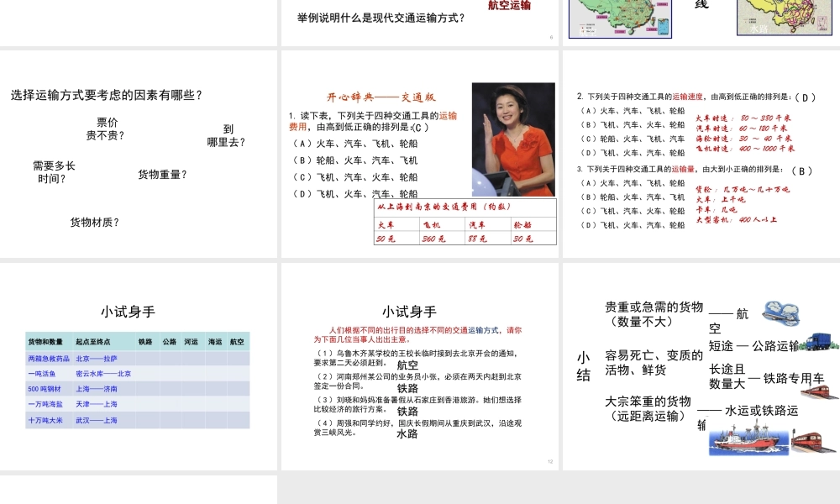Select the red 航空运输 heading
The width and height of the screenshot is (840, 504).
[x=510, y=5]
